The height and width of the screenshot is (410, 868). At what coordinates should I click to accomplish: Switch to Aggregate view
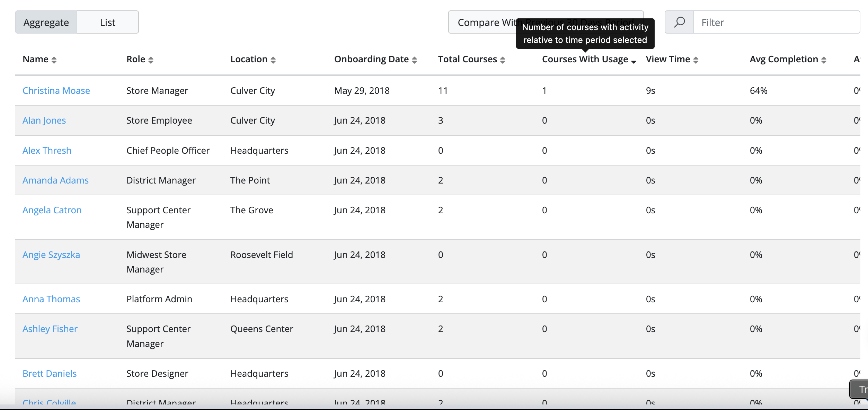pos(46,22)
